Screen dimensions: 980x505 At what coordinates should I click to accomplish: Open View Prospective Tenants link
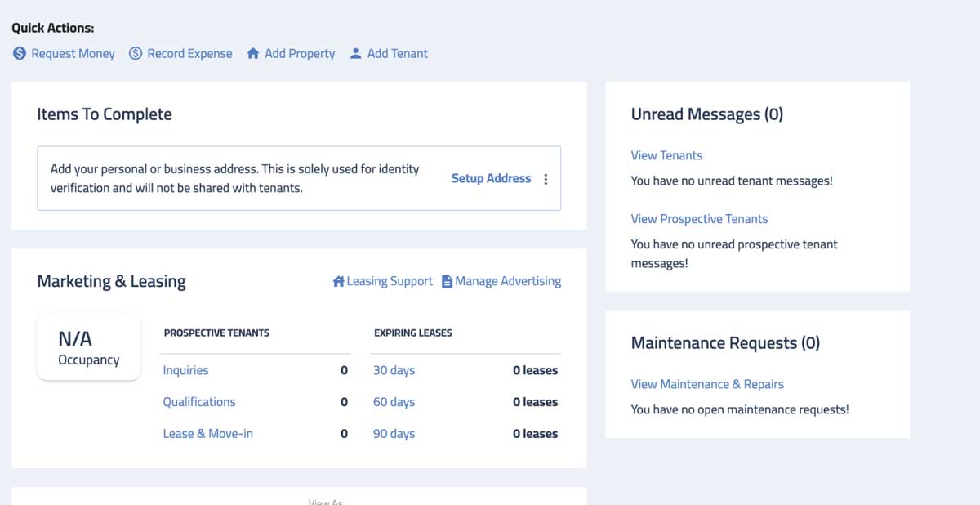(699, 219)
